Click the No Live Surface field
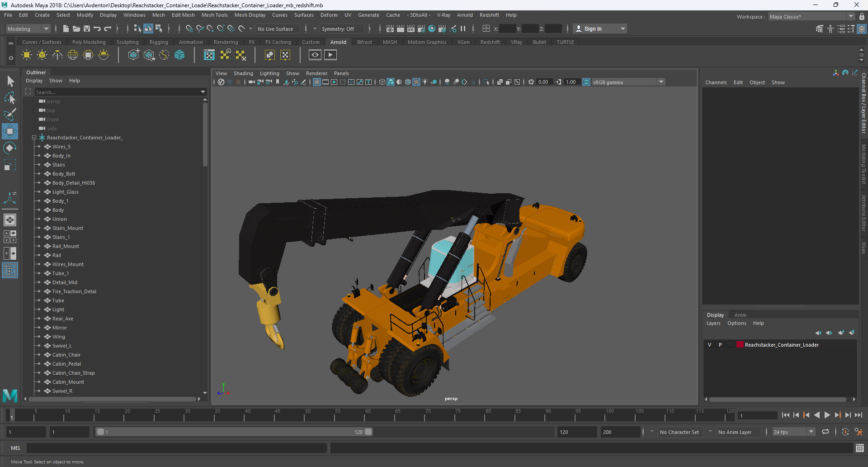Viewport: 868px width, 467px height. pyautogui.click(x=278, y=29)
